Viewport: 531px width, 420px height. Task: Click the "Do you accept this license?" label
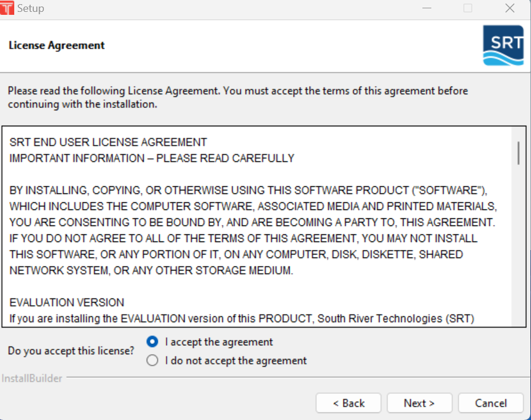[x=71, y=351]
